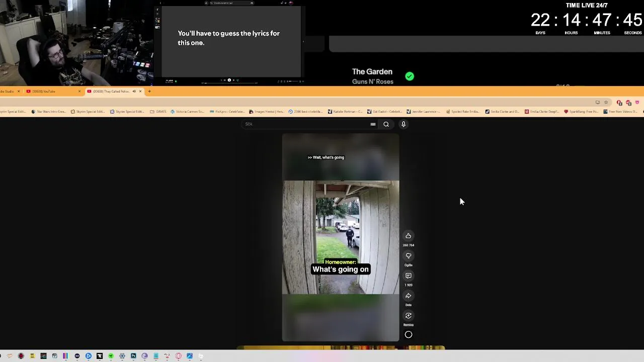Open the yellow notes app in taskbar
This screenshot has width=644, height=362.
click(32, 356)
